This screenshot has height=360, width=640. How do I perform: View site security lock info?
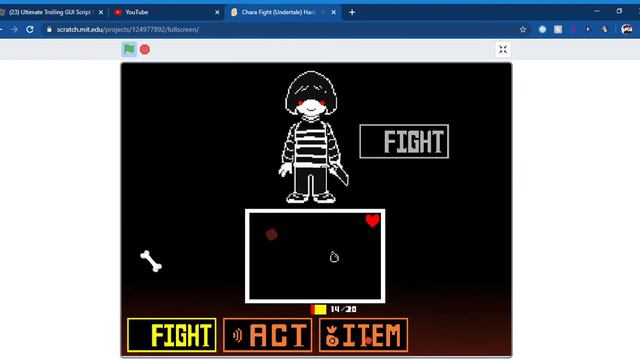49,29
